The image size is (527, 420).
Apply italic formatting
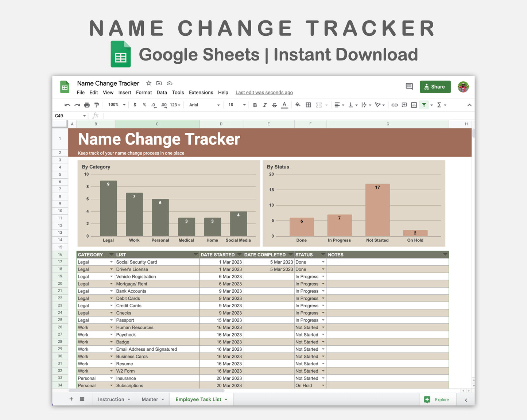click(x=265, y=105)
